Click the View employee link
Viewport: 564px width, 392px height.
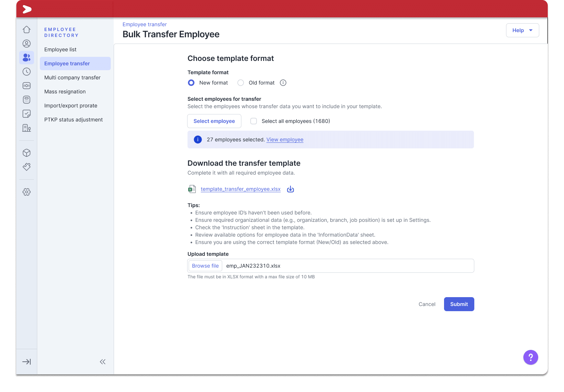click(285, 140)
